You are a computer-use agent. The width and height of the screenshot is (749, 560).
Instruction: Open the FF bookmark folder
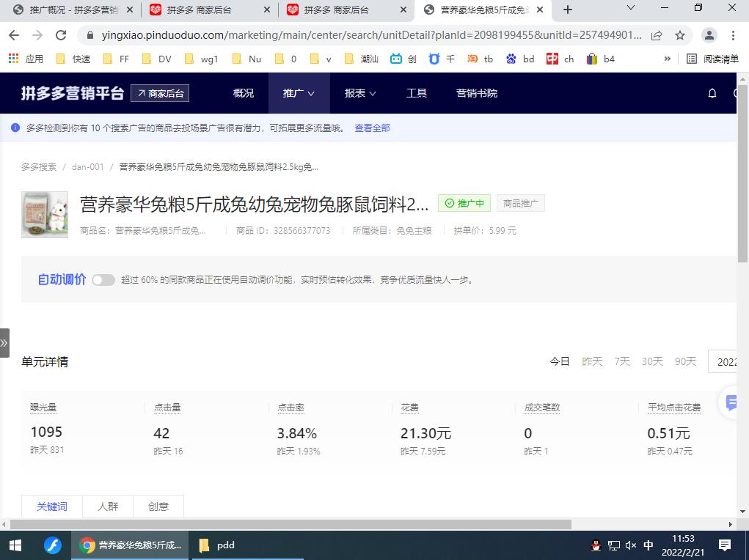[116, 59]
